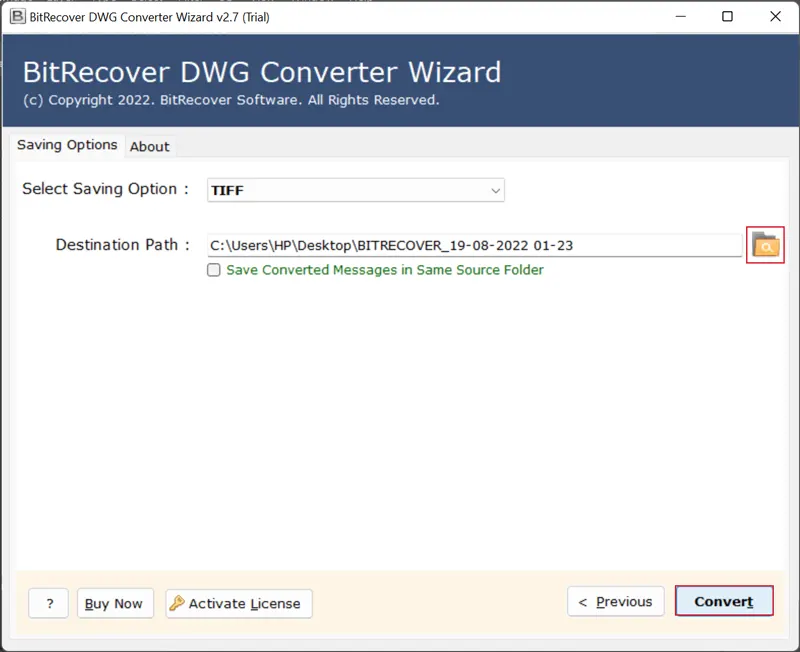Click the BitRecover app icon in title bar
The height and width of the screenshot is (652, 800).
click(17, 16)
